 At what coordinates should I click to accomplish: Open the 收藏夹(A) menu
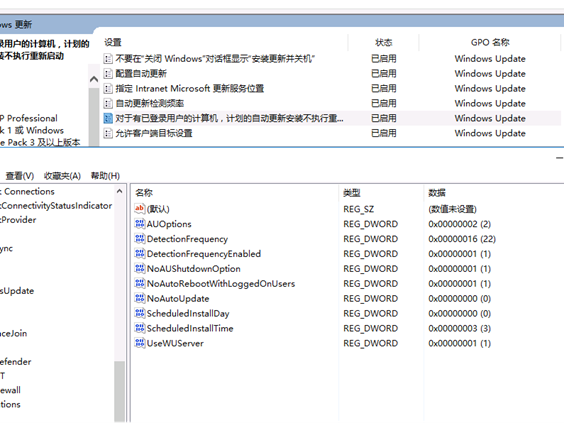pos(62,176)
